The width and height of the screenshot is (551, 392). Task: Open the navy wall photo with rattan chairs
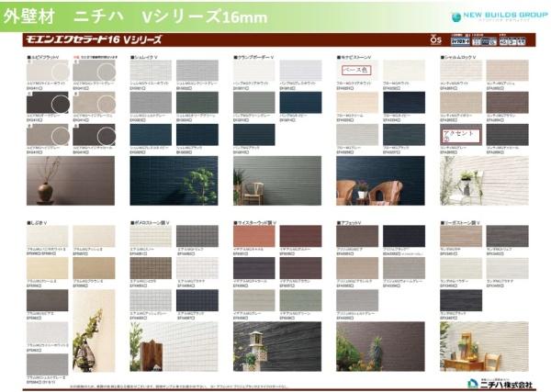pyautogui.click(x=380, y=181)
